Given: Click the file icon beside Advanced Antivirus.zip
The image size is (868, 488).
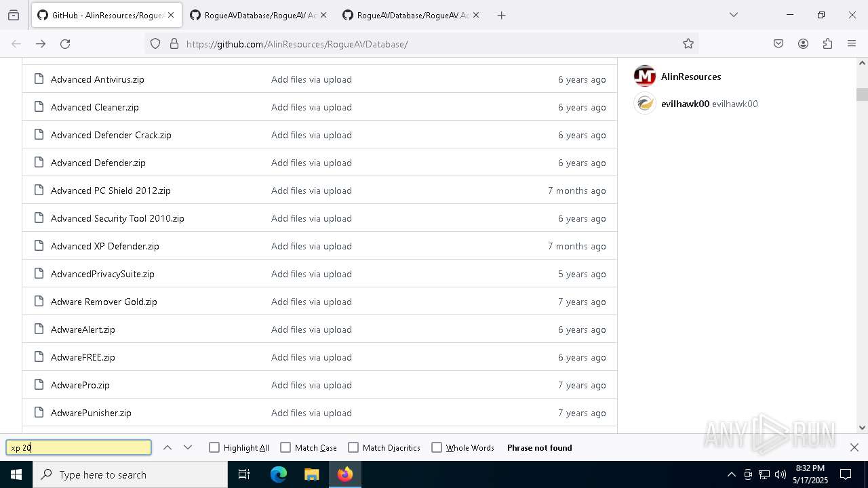Looking at the screenshot, I should click(39, 79).
